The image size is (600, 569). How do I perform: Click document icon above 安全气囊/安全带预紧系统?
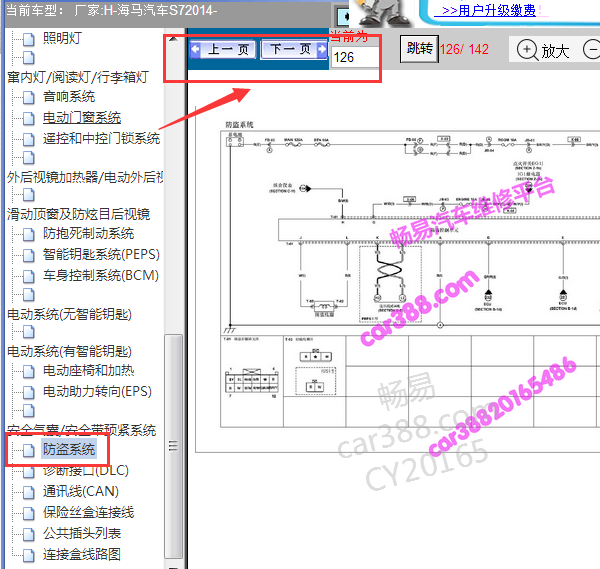(28, 410)
